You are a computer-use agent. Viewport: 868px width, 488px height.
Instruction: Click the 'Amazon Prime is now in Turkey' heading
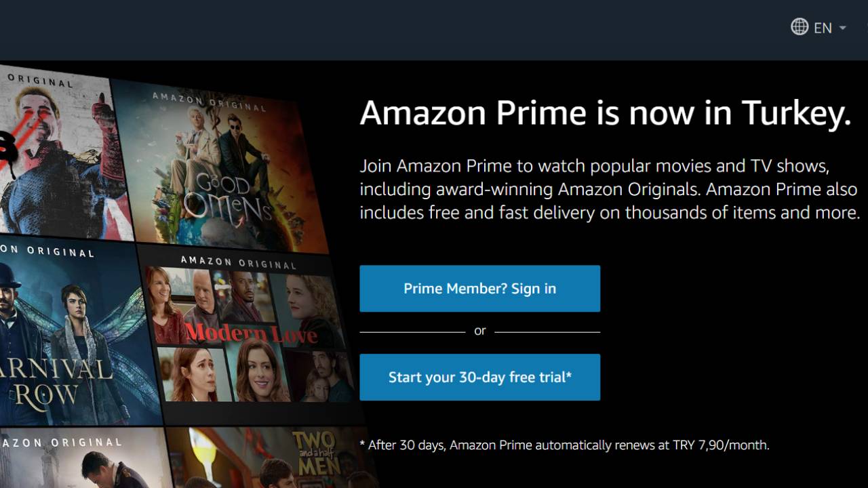point(605,113)
